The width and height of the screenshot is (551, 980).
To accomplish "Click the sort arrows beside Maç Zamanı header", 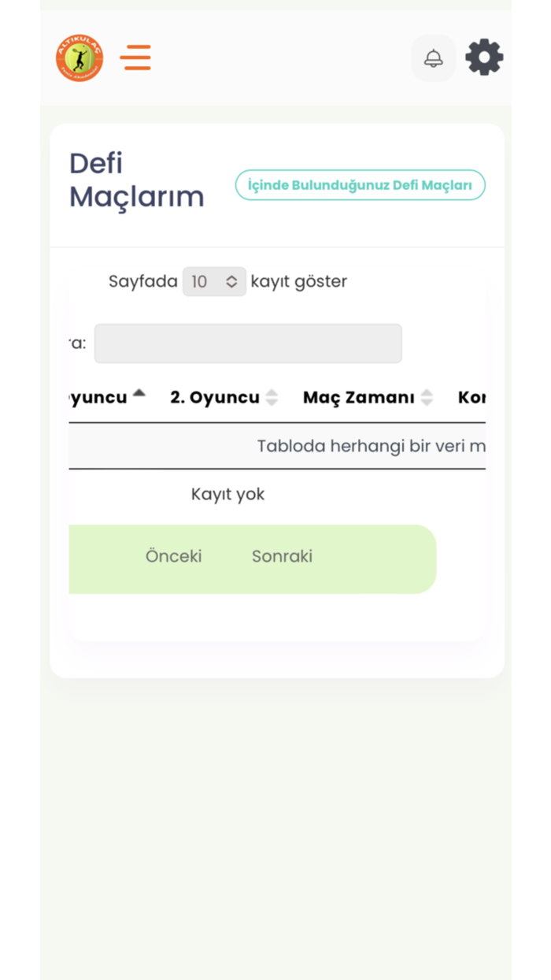I will tap(426, 397).
